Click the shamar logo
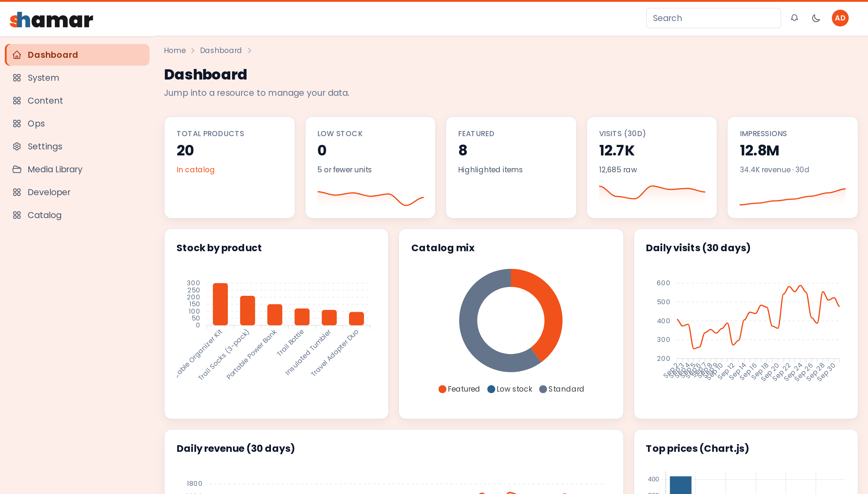Screen dimensions: 868x494 coord(51,20)
